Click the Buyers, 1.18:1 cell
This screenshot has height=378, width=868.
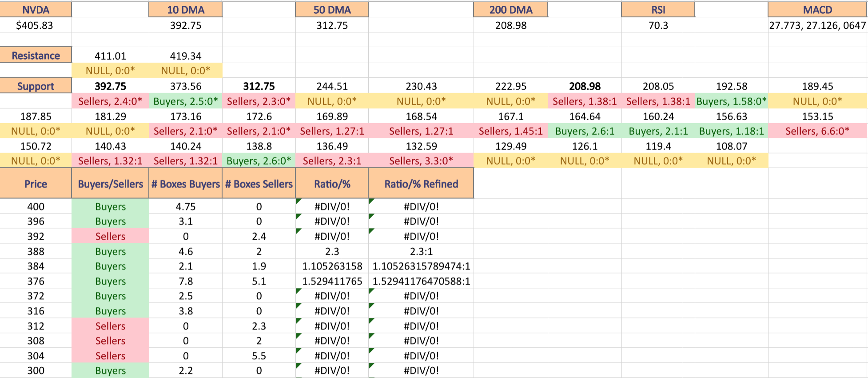pos(732,131)
